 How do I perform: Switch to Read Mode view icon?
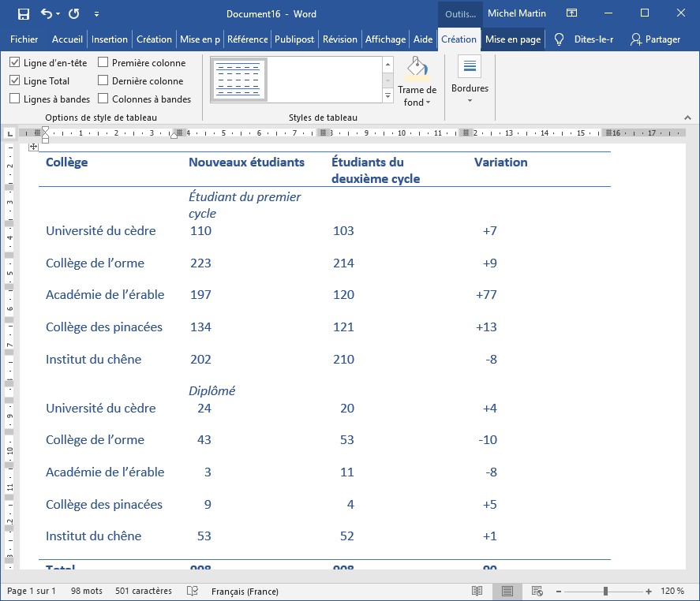(477, 591)
